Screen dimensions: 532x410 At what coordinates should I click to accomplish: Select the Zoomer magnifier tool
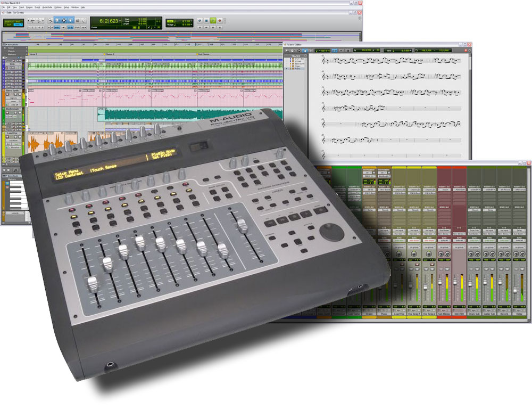pos(50,20)
